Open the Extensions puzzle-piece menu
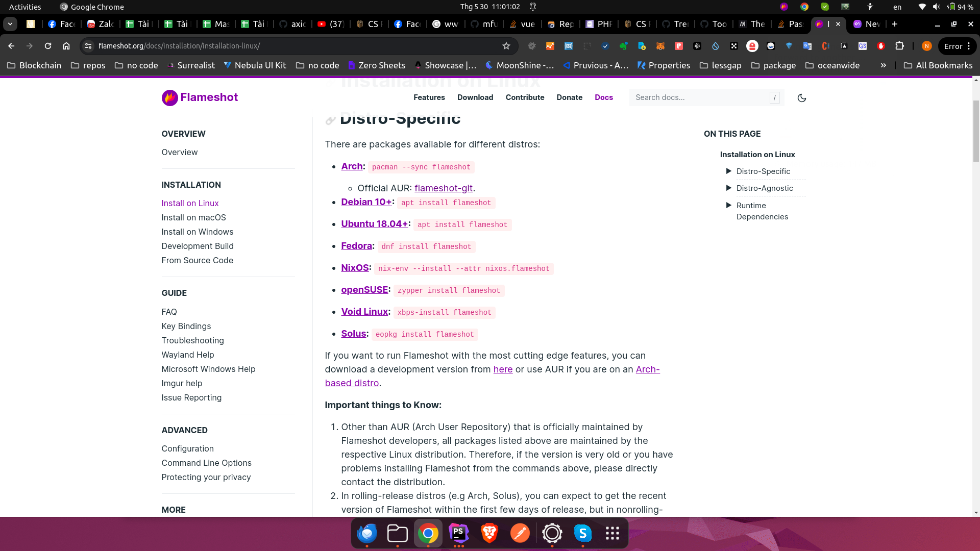Image resolution: width=980 pixels, height=551 pixels. 900,46
